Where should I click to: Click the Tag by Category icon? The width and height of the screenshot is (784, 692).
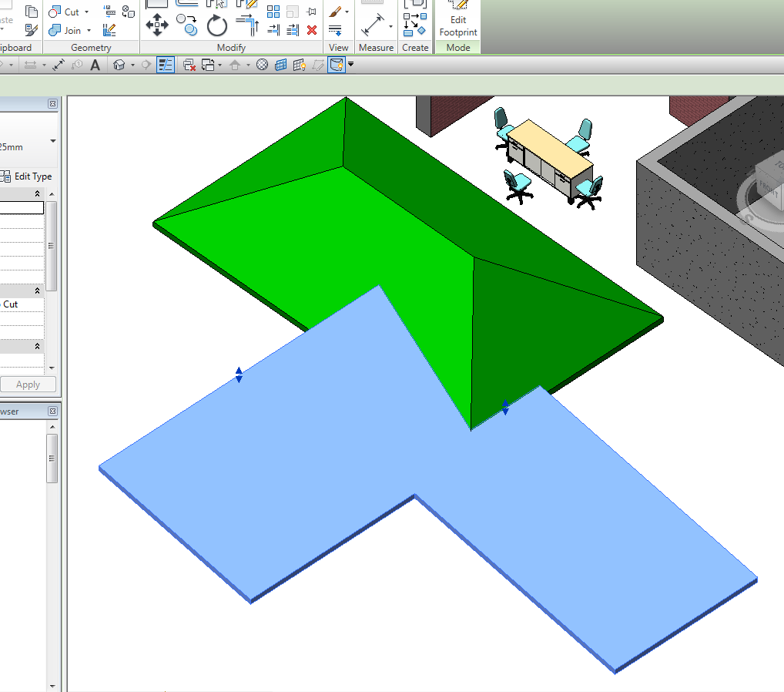click(x=76, y=65)
